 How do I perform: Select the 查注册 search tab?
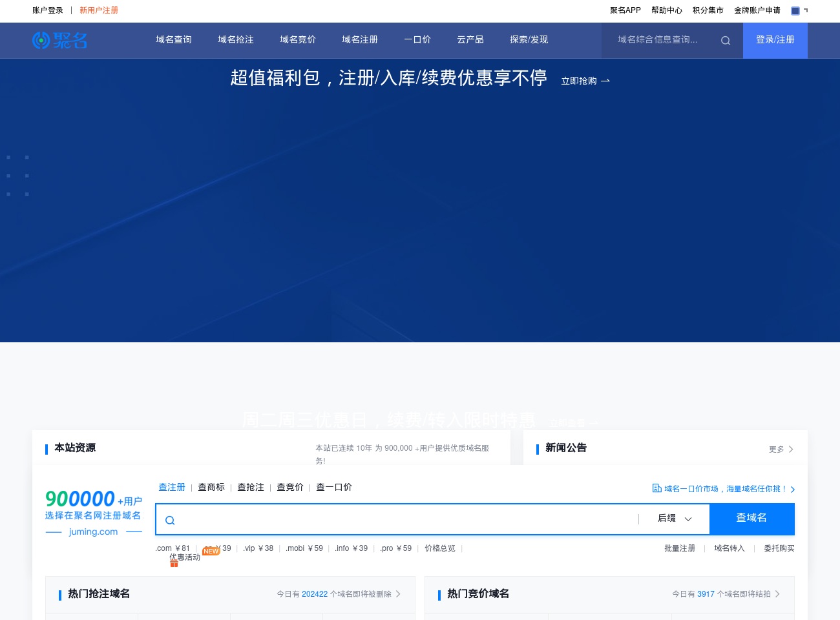click(x=172, y=487)
